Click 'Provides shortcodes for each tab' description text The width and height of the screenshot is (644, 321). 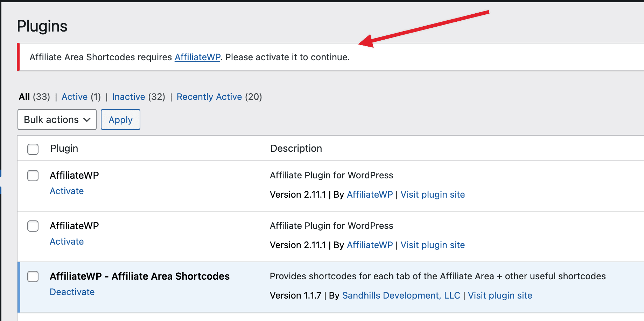[x=437, y=276]
